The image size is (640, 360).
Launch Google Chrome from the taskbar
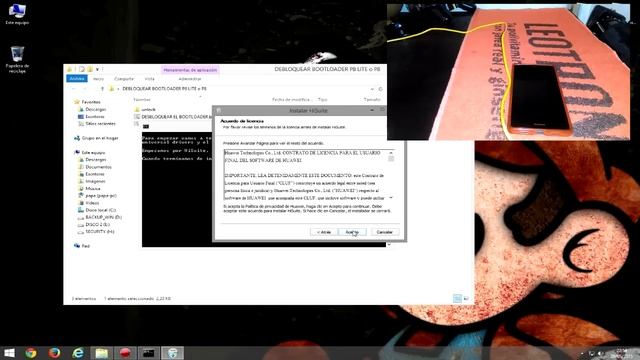(x=31, y=353)
